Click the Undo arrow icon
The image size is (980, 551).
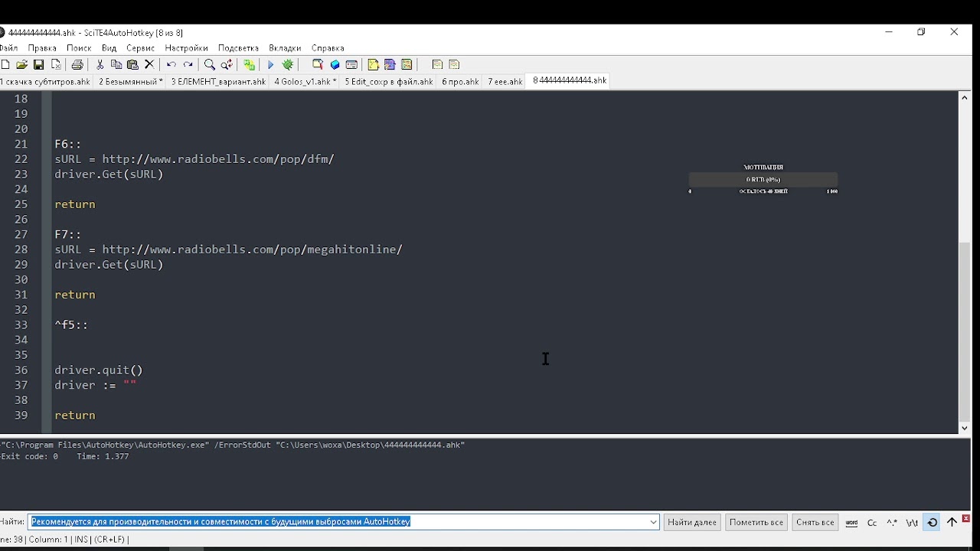171,65
